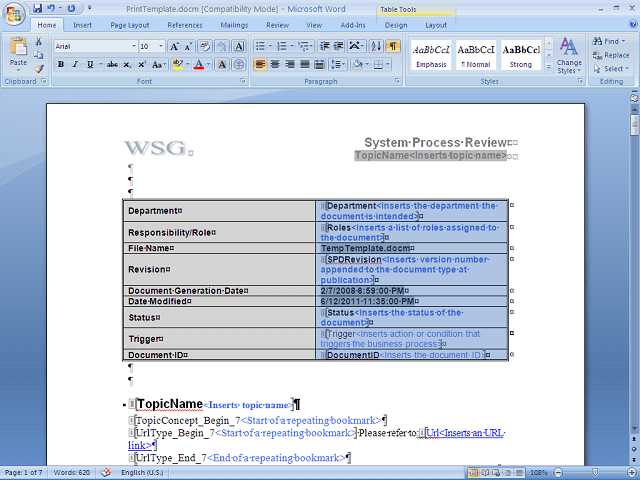Toggle Align Text Left
Image resolution: width=640 pixels, height=480 pixels.
tap(260, 64)
